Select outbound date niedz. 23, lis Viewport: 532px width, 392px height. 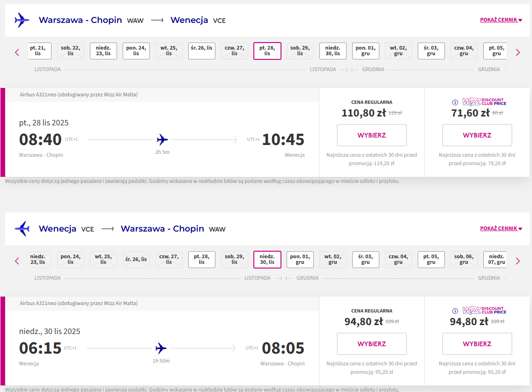pyautogui.click(x=103, y=51)
